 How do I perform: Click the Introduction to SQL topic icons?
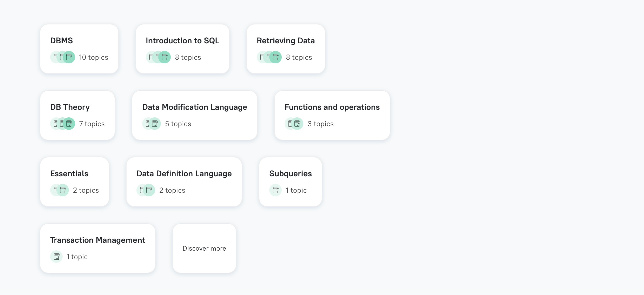[158, 57]
